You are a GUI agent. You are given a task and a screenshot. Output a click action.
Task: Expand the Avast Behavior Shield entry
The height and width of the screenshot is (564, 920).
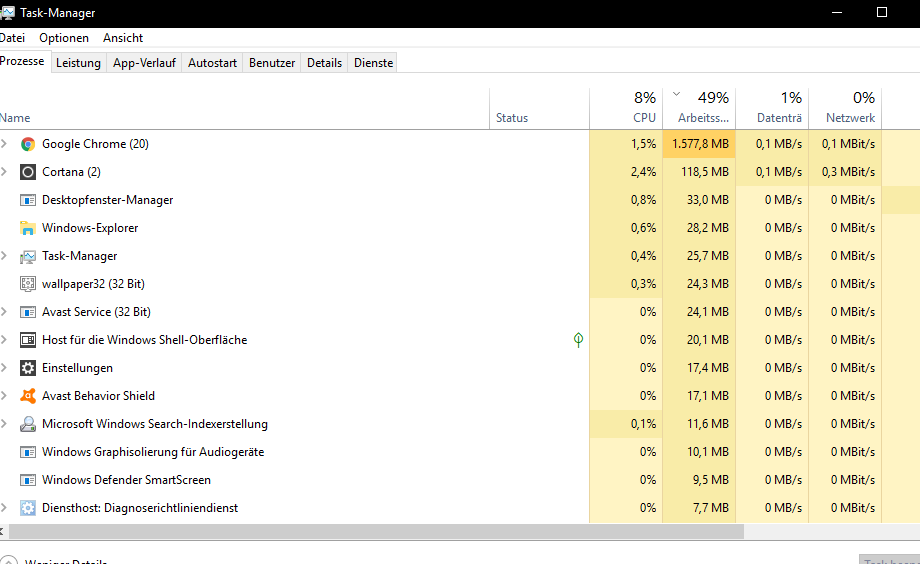4,396
